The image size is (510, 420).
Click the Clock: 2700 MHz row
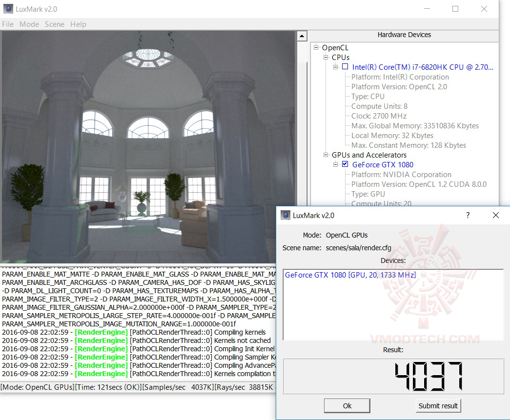point(379,116)
